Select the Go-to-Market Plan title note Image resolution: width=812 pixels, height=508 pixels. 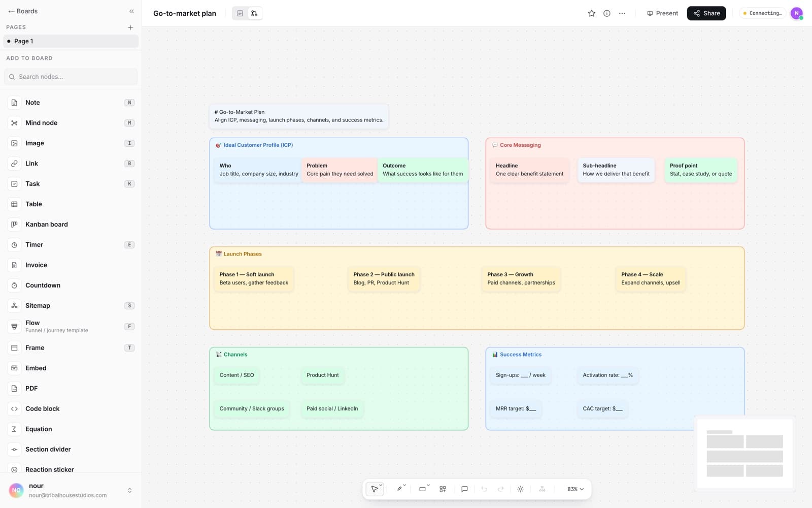[299, 116]
